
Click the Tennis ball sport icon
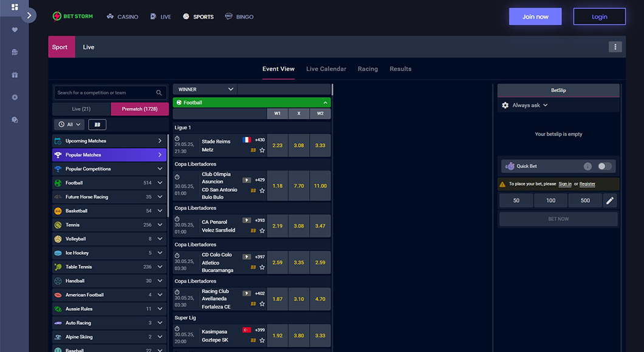pos(58,225)
